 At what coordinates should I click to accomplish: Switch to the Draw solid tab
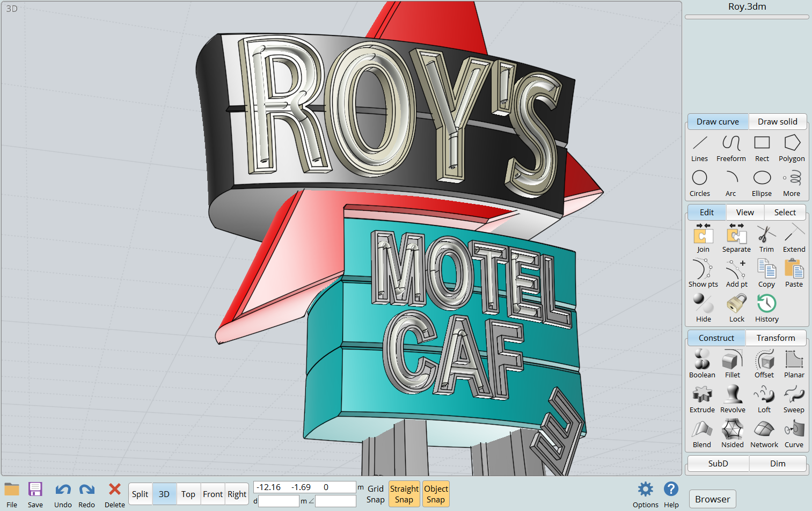click(x=777, y=122)
